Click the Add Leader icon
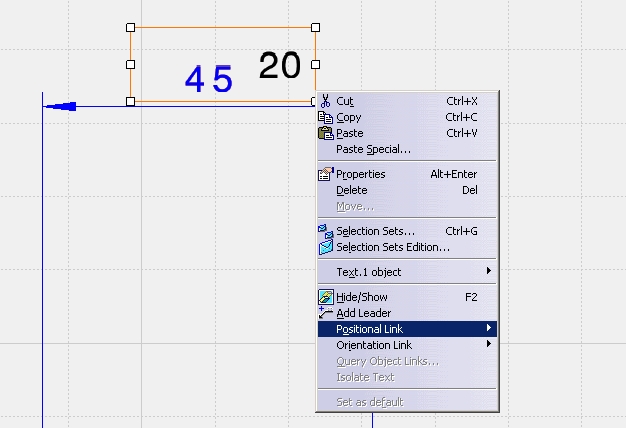626x428 pixels. pyautogui.click(x=326, y=313)
